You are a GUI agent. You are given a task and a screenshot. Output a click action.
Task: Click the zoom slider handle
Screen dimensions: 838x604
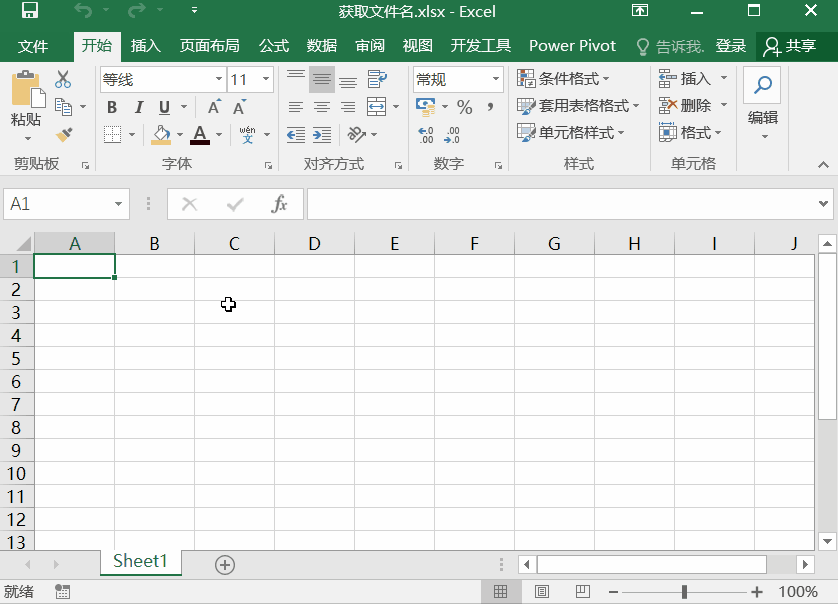tap(684, 592)
